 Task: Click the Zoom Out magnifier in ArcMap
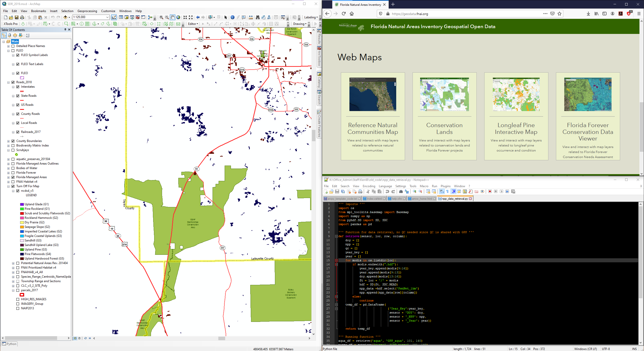coord(167,17)
